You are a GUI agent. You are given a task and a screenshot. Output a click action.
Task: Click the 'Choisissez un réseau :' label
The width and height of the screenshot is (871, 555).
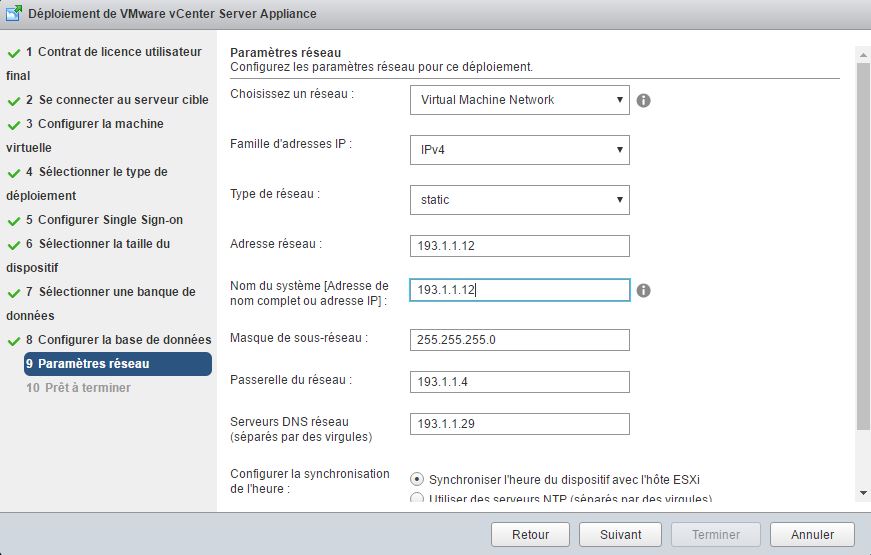(x=292, y=94)
